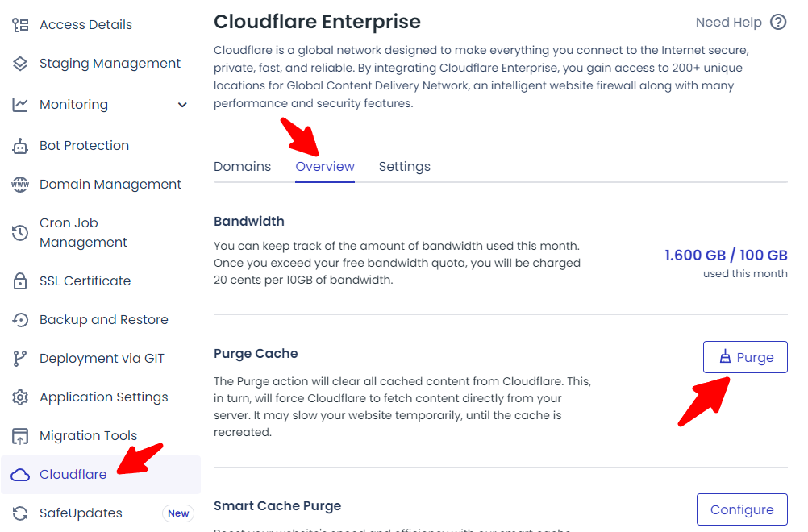Screen dimensions: 808x532
Task: Click Configure for Smart Cache Purge
Action: tap(741, 509)
